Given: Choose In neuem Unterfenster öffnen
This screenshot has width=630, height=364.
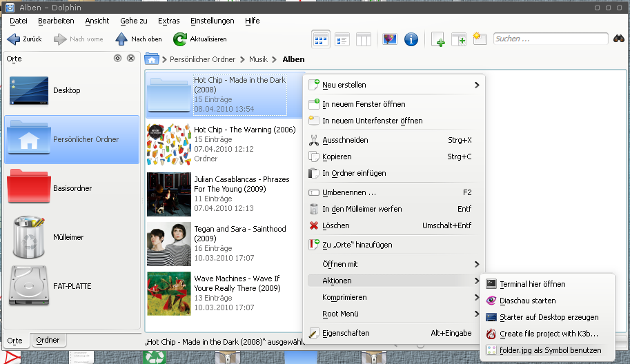Looking at the screenshot, I should point(394,121).
